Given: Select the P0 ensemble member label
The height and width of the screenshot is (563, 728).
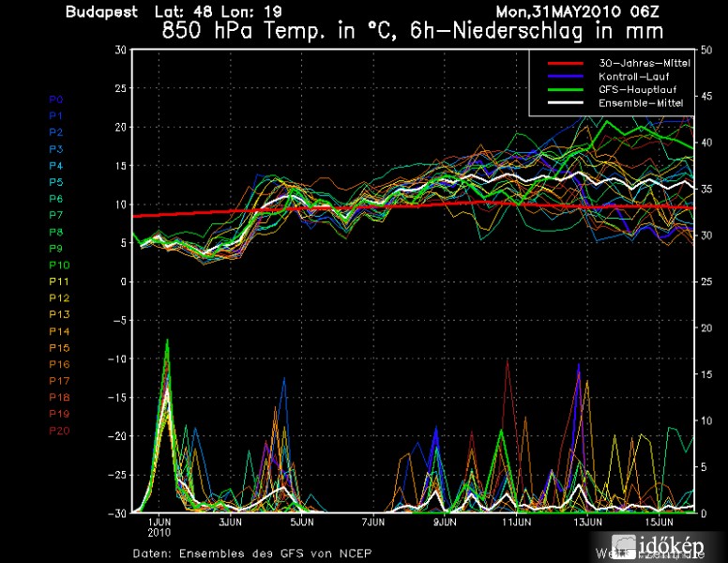Looking at the screenshot, I should (x=55, y=99).
